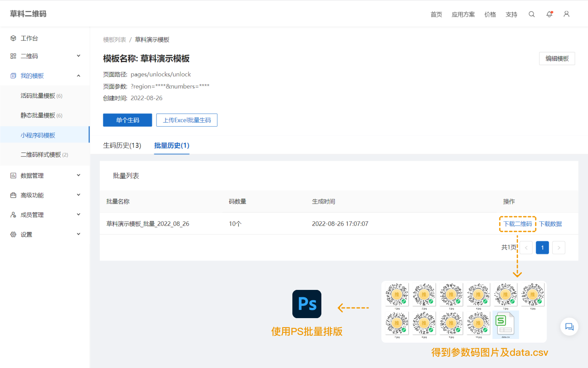
Task: Click the 模板列表 breadcrumb link
Action: 114,40
